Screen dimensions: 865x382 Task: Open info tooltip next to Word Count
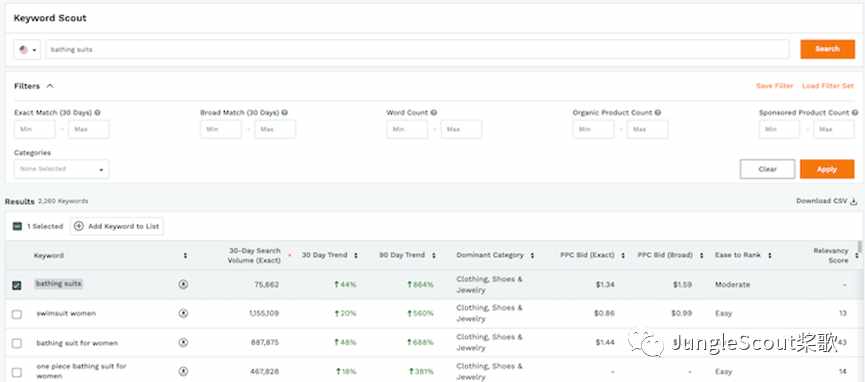tap(434, 113)
